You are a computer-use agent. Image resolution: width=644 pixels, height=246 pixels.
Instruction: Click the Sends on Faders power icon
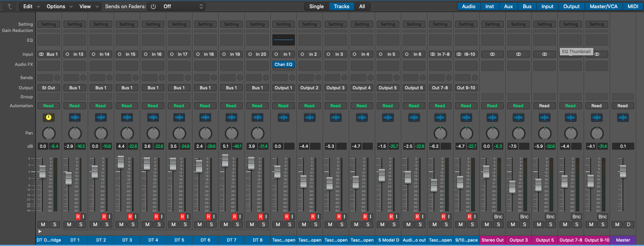pos(154,6)
